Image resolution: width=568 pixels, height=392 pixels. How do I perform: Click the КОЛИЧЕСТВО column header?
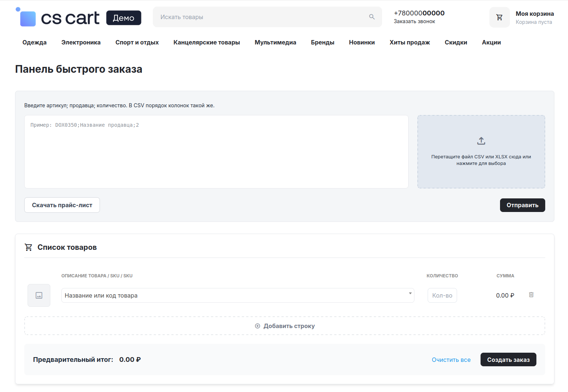coord(442,276)
